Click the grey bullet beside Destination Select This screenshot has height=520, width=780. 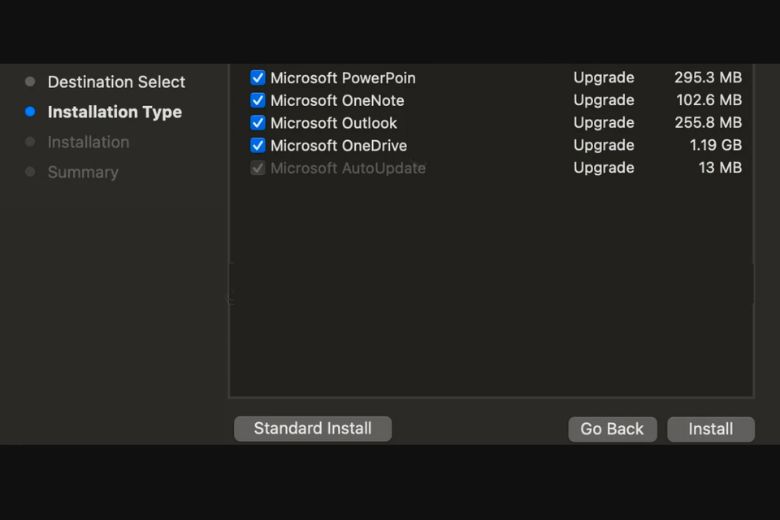tap(30, 81)
